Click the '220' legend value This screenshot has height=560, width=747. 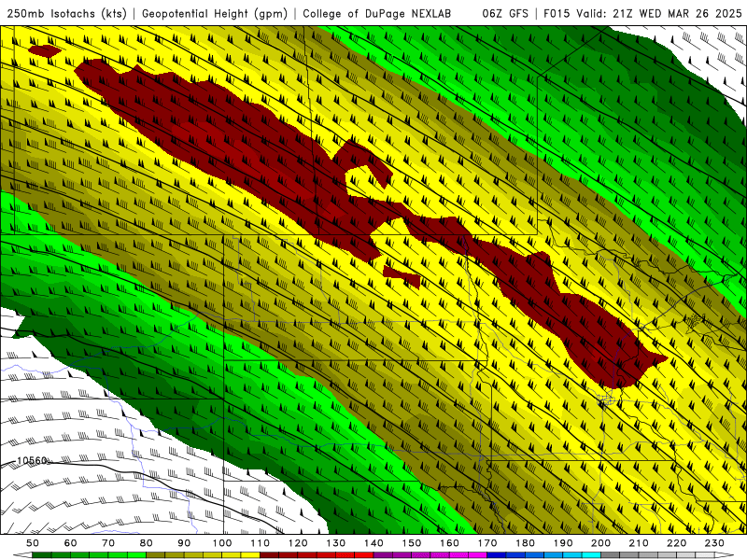point(676,543)
